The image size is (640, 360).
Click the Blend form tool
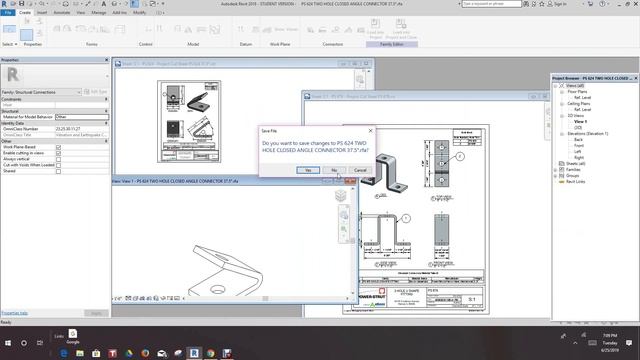click(x=68, y=29)
